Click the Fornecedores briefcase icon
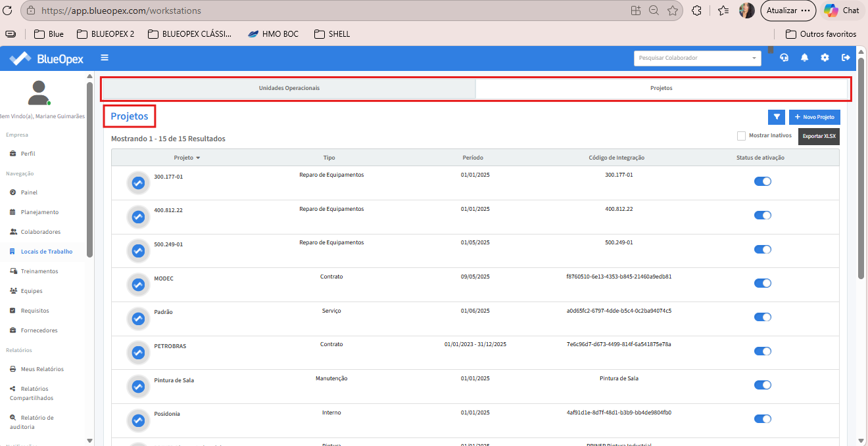The height and width of the screenshot is (446, 868). pos(14,330)
